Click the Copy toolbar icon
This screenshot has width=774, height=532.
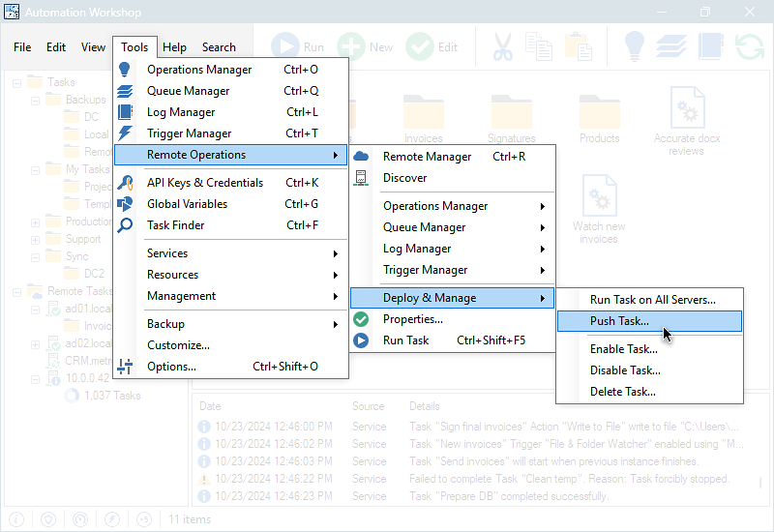539,46
